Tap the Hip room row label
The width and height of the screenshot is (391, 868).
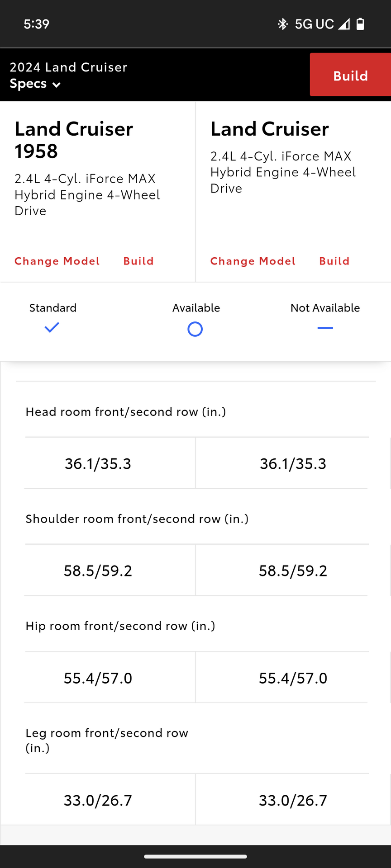tap(120, 626)
